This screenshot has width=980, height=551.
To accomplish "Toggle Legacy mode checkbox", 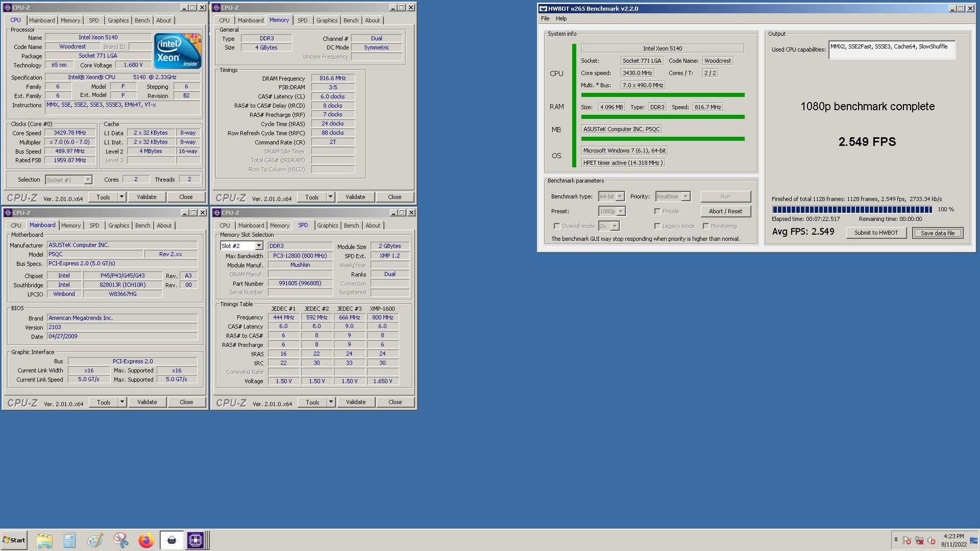I will point(657,226).
